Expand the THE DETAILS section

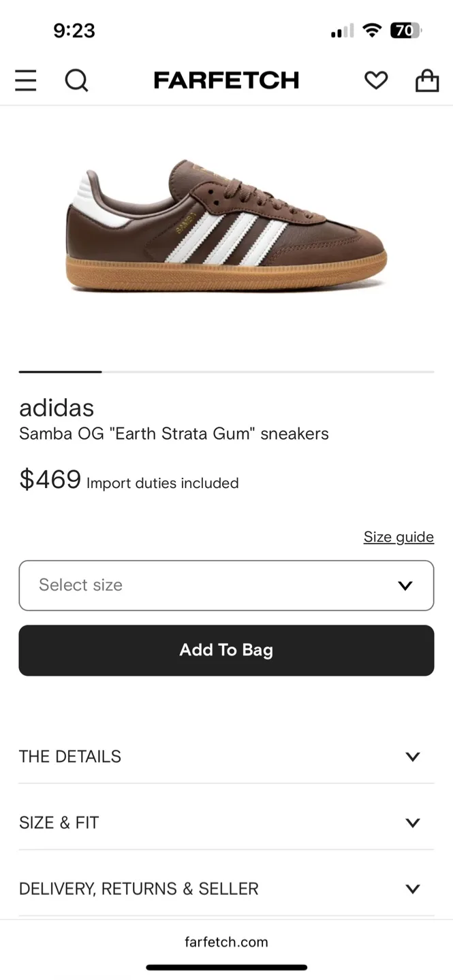point(226,756)
